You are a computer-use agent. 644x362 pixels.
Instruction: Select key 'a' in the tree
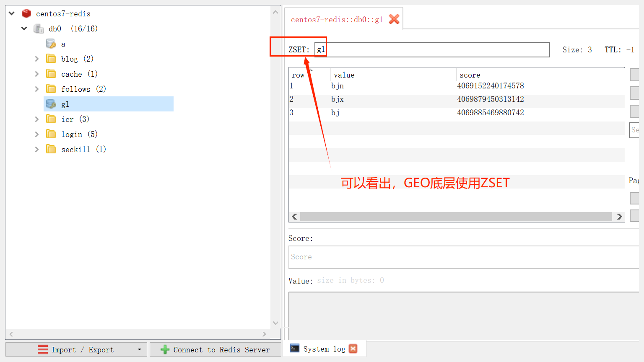63,44
